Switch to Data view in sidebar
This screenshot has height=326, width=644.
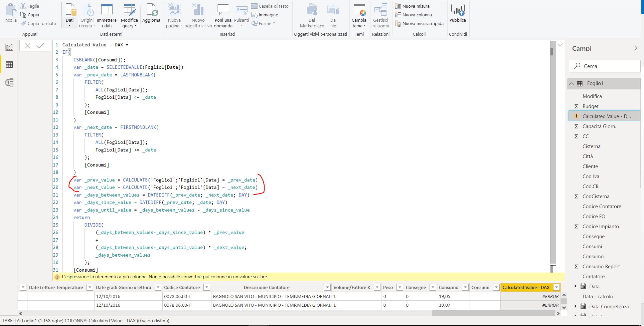pos(9,64)
